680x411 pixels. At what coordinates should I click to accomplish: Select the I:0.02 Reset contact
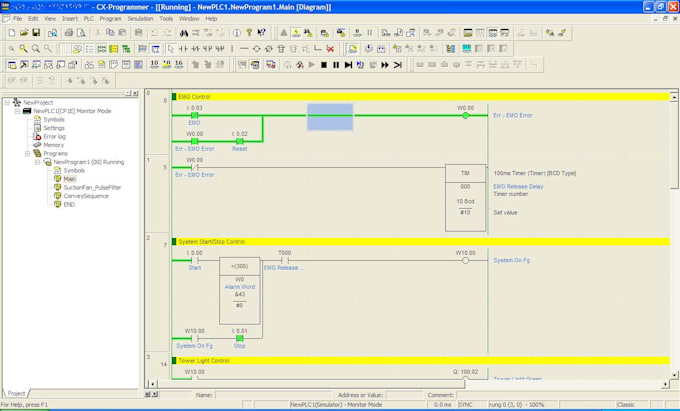[239, 141]
